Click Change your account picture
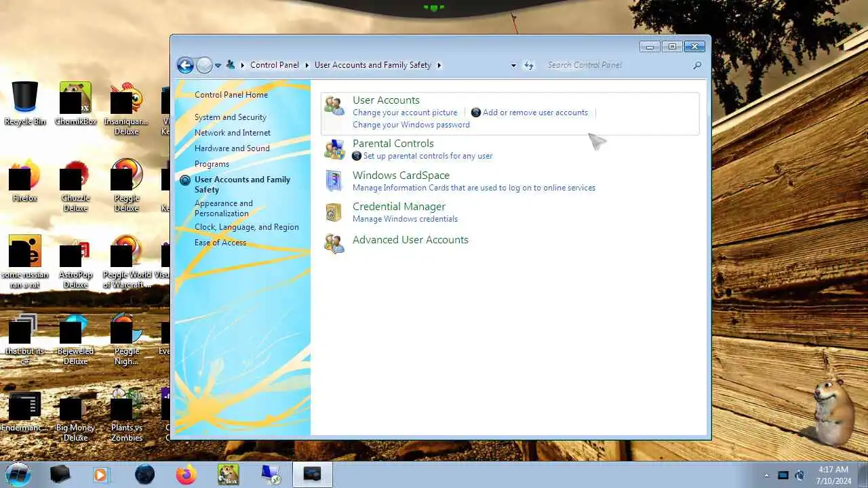The height and width of the screenshot is (488, 868). [x=405, y=113]
